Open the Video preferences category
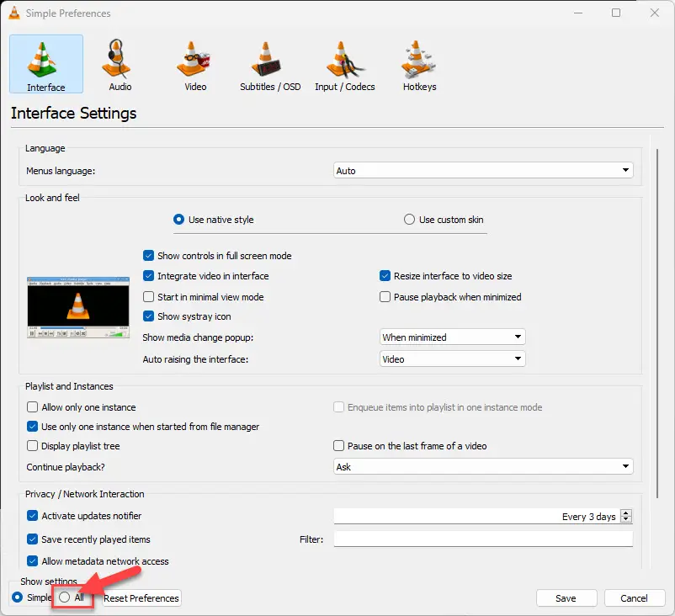The width and height of the screenshot is (675, 616). point(195,65)
